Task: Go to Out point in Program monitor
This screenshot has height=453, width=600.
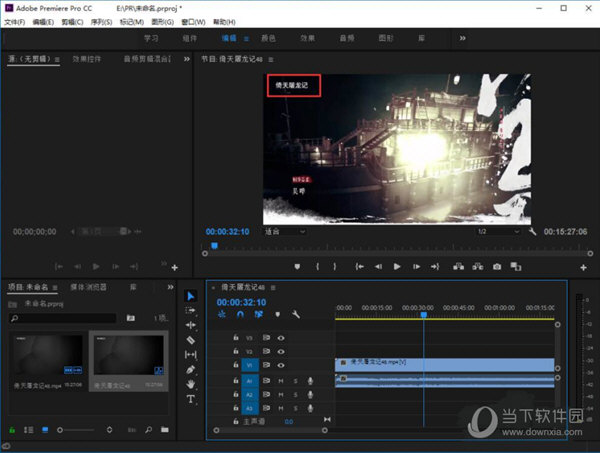Action: pos(435,267)
